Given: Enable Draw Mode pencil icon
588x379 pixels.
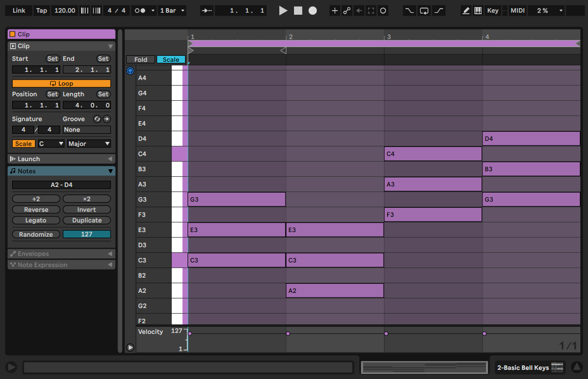Looking at the screenshot, I should [x=466, y=11].
